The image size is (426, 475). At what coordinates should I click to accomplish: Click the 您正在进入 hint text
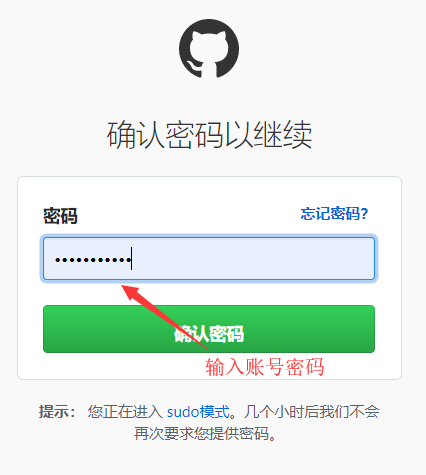point(125,412)
